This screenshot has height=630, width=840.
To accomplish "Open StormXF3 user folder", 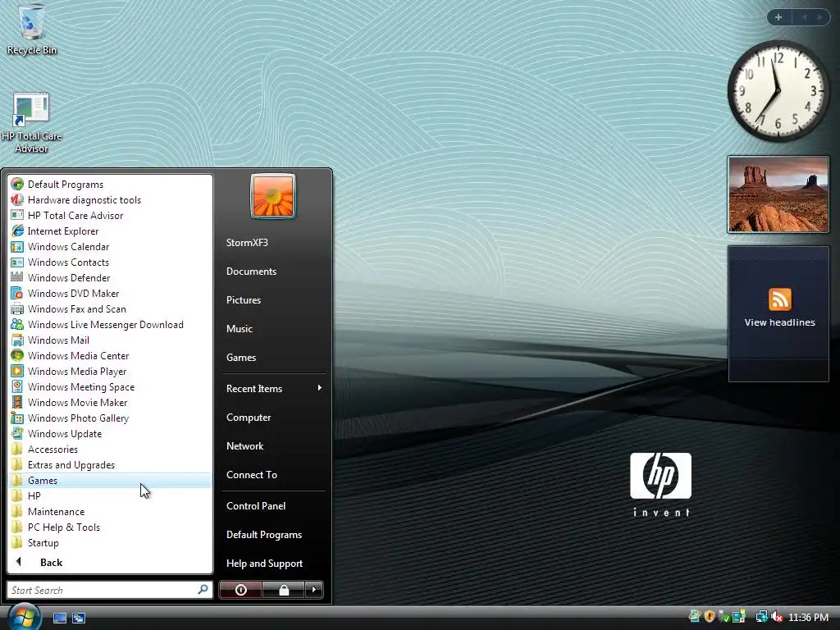I will pyautogui.click(x=274, y=243).
